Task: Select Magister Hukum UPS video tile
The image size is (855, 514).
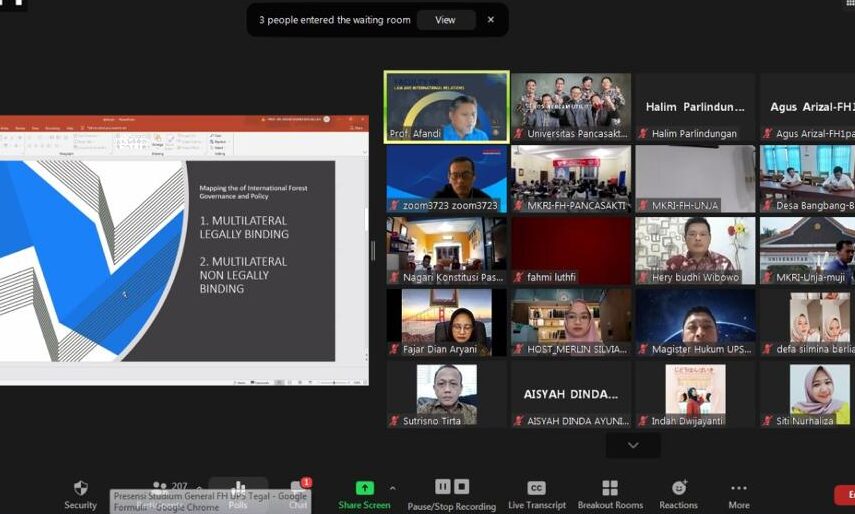Action: click(695, 323)
